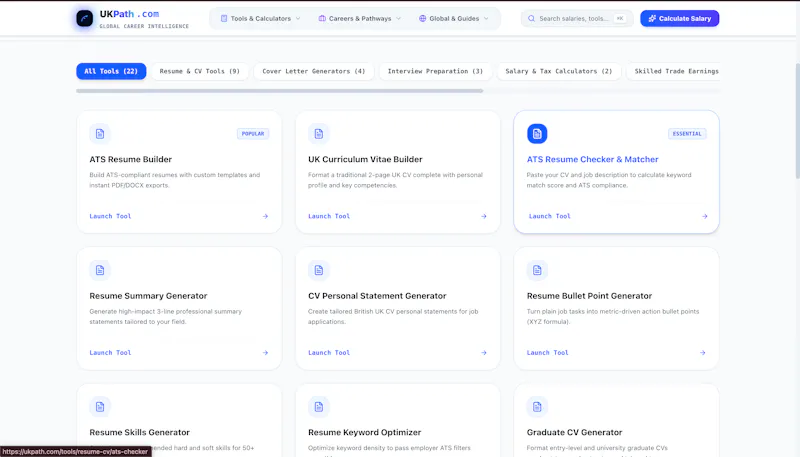The image size is (800, 457).
Task: Click the ATS Resume Builder title
Action: (x=131, y=159)
